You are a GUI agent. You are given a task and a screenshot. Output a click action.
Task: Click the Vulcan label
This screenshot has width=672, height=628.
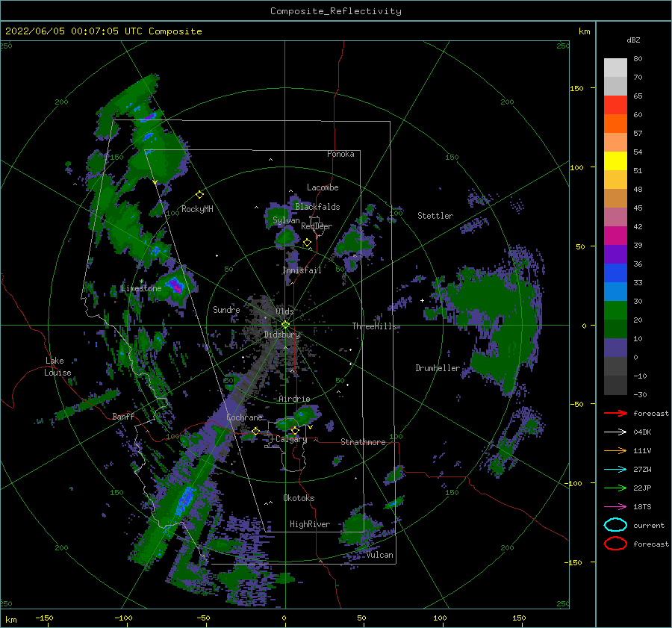tap(379, 555)
